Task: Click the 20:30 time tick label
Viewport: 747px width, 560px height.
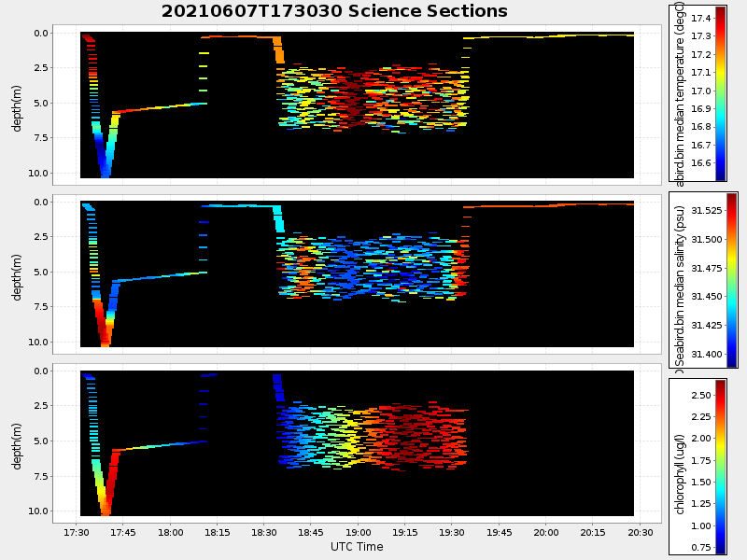Action: (640, 532)
